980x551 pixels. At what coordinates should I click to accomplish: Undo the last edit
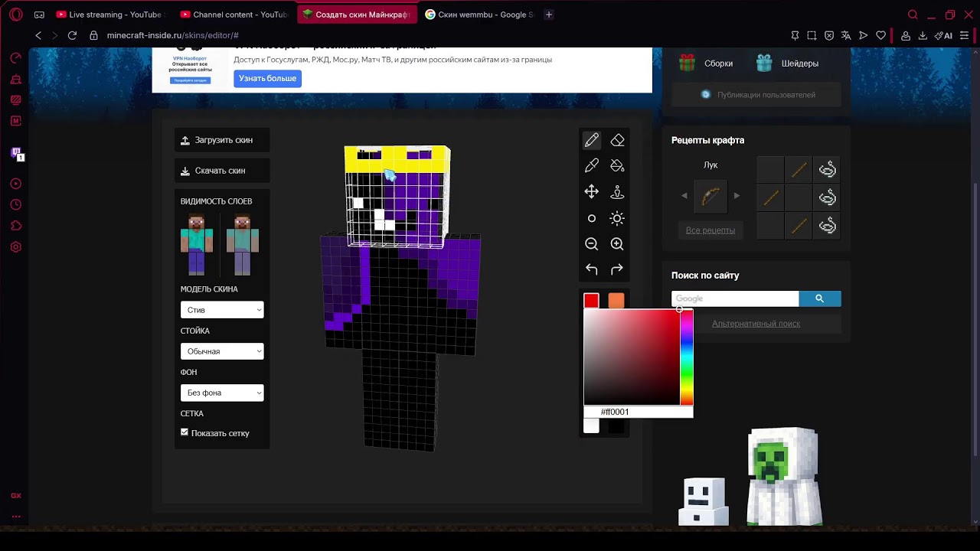592,269
